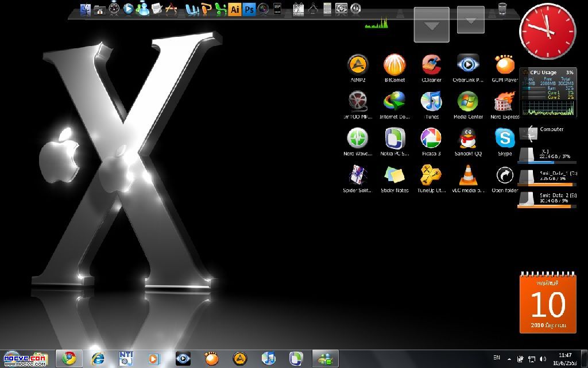Open the Messenger buddies taskbar button

[x=326, y=358]
